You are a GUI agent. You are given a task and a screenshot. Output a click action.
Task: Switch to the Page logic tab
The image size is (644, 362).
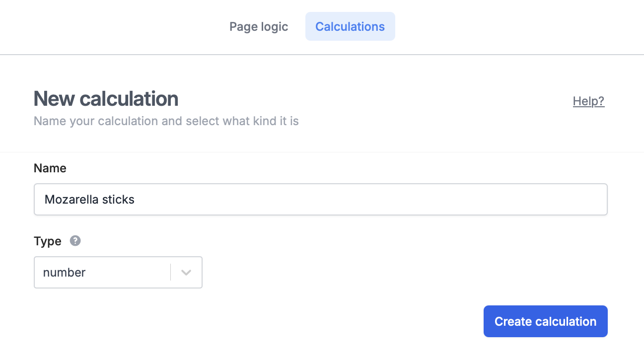[259, 26]
